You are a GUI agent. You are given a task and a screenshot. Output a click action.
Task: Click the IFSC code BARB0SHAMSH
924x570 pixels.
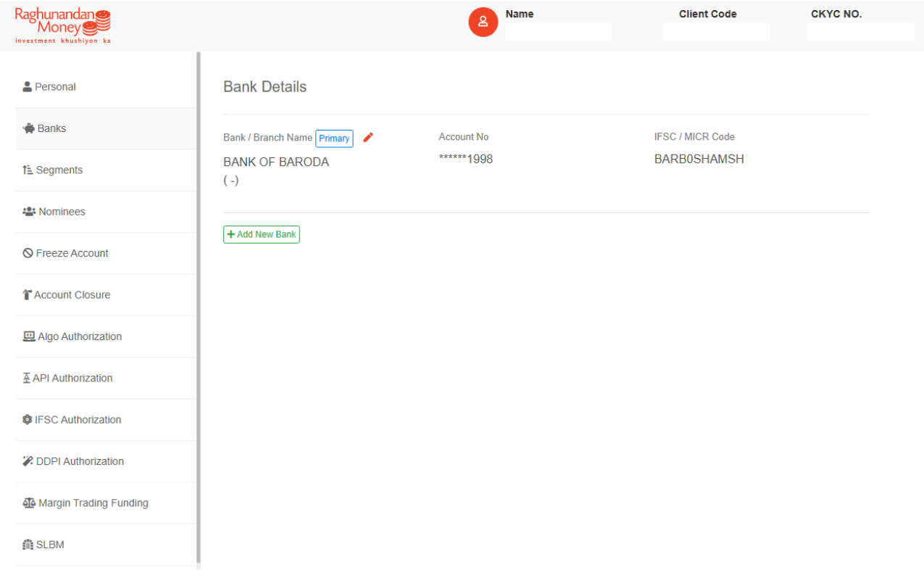click(x=699, y=159)
